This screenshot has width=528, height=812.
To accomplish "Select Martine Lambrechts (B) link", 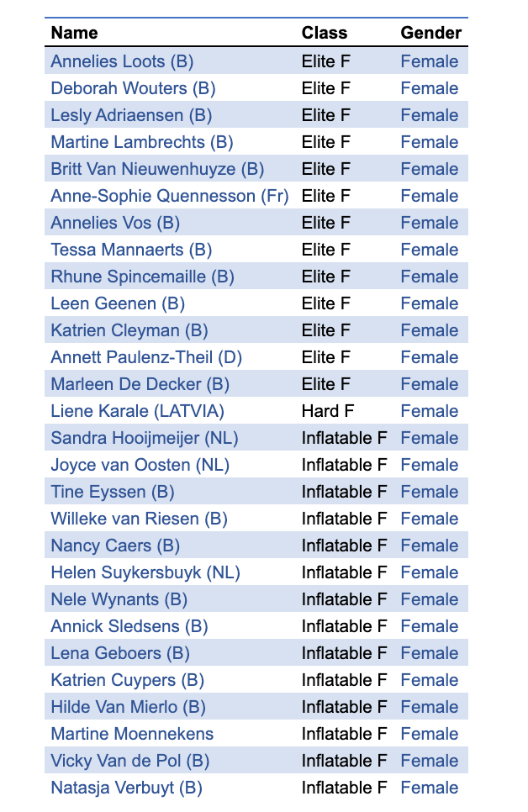I will [142, 142].
